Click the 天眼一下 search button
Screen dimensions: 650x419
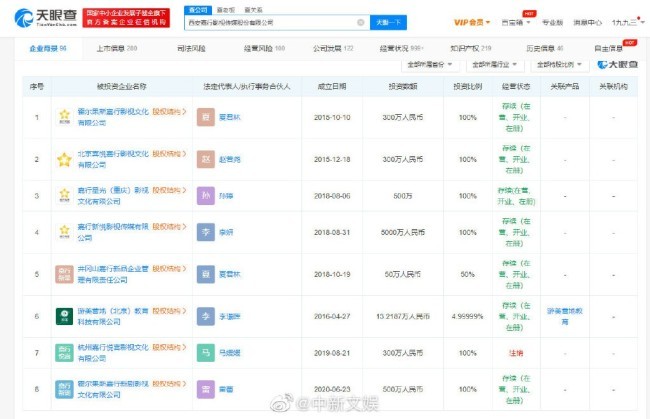(x=388, y=22)
